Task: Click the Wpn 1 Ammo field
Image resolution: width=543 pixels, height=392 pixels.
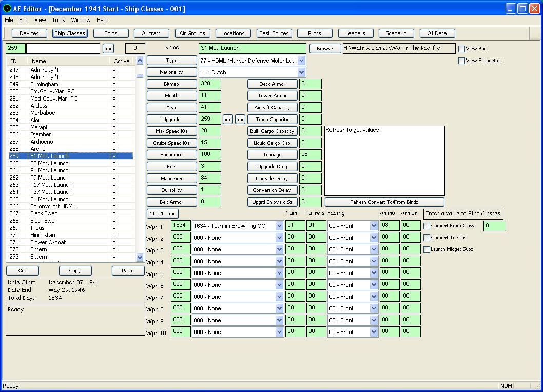Action: click(390, 225)
